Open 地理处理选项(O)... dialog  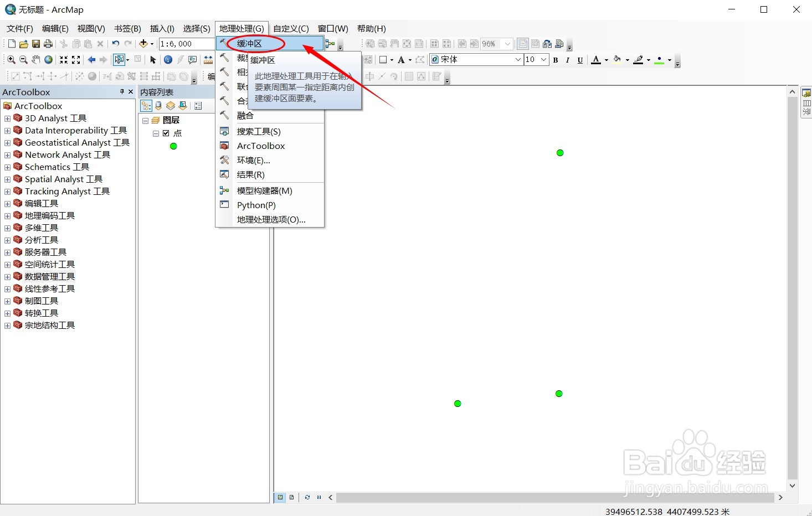tap(270, 219)
